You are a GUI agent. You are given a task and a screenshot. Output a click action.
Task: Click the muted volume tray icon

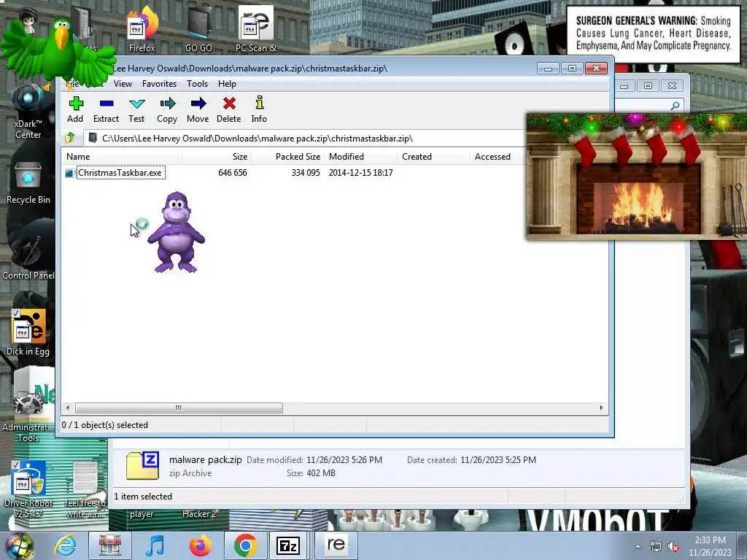673,547
